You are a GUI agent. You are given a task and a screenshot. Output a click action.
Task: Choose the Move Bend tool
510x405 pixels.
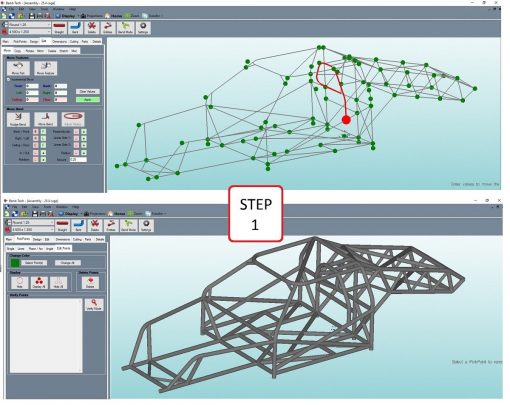46,119
